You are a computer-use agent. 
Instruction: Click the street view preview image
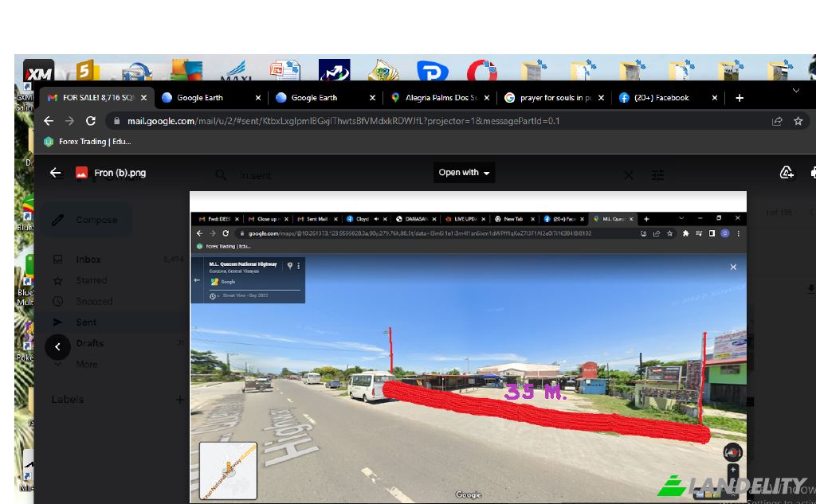click(x=468, y=347)
